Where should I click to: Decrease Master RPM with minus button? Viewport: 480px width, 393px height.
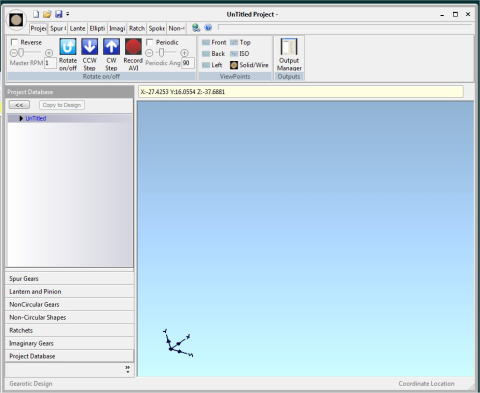(x=13, y=53)
